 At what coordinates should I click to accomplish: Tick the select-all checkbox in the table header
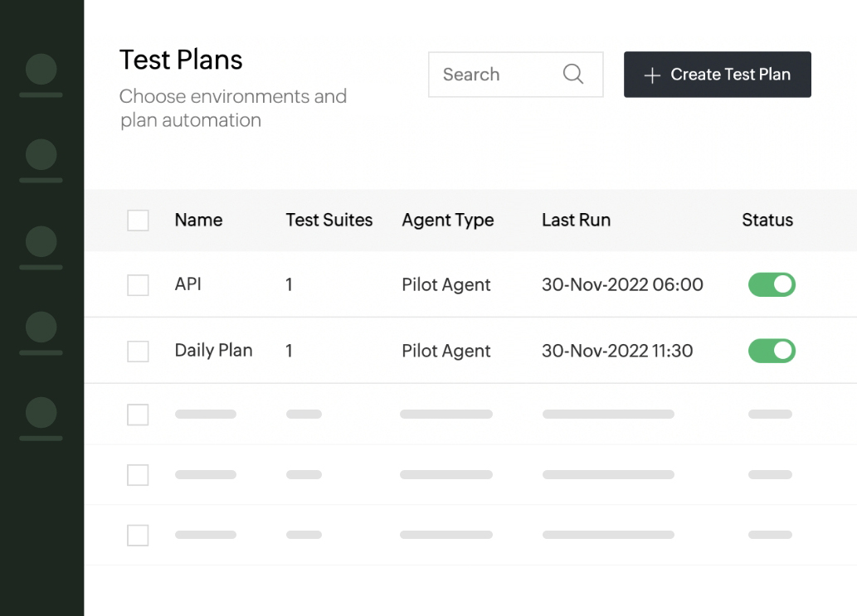[138, 221]
